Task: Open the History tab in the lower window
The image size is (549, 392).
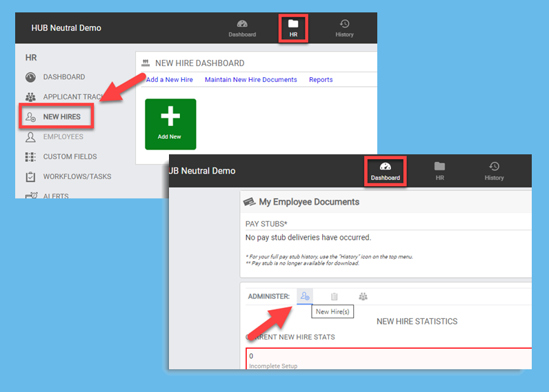Action: 494,171
